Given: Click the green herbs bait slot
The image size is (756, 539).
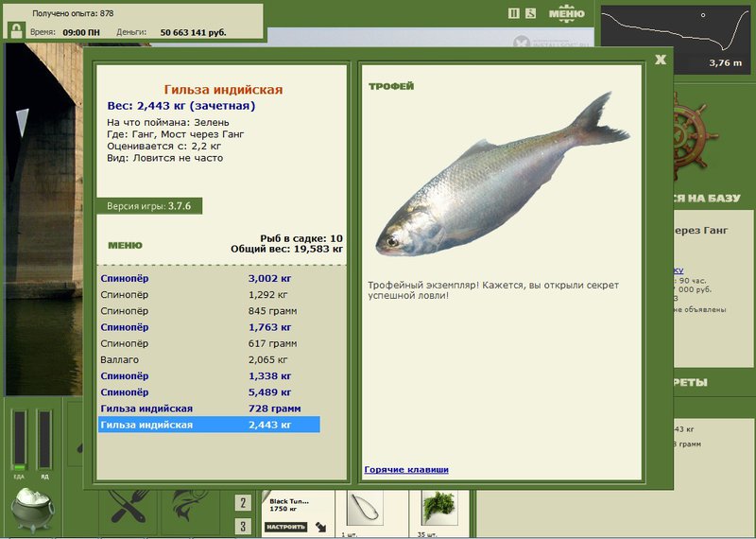Looking at the screenshot, I should (x=438, y=509).
